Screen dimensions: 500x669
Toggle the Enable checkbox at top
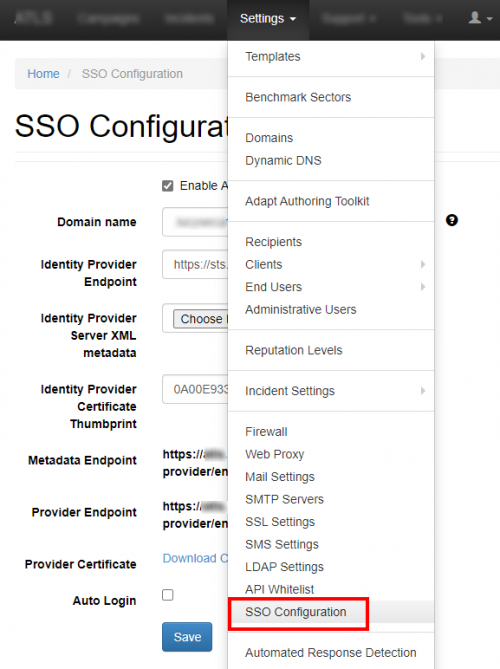(168, 186)
